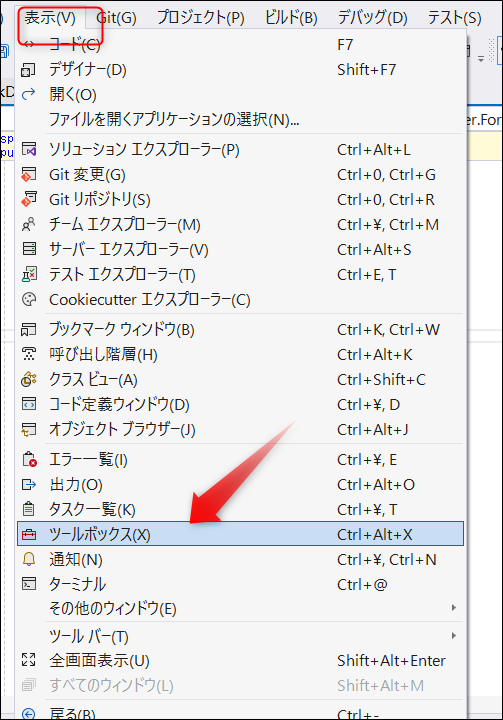
Task: Select エラー一覧(I) label
Action: (88, 460)
